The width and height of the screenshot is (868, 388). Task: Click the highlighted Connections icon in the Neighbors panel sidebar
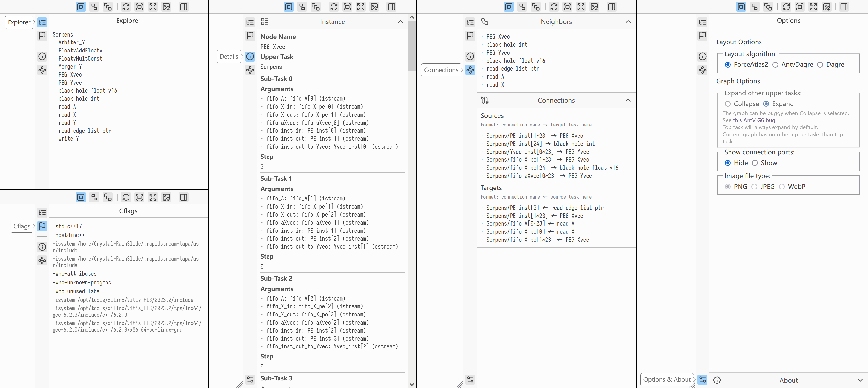470,70
